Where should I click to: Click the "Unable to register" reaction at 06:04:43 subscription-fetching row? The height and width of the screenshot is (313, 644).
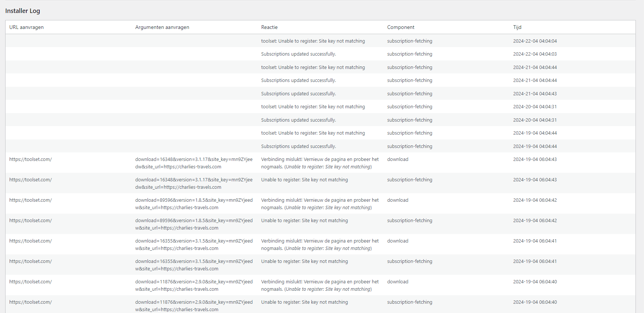(304, 180)
